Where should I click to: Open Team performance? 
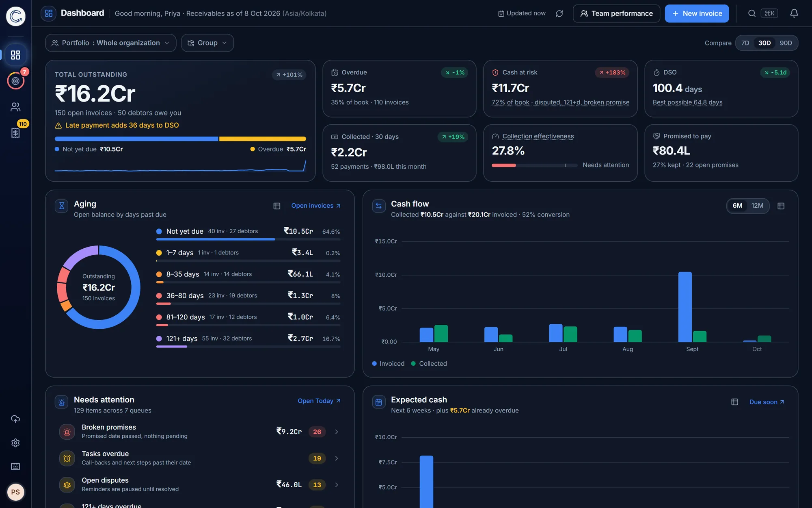616,13
